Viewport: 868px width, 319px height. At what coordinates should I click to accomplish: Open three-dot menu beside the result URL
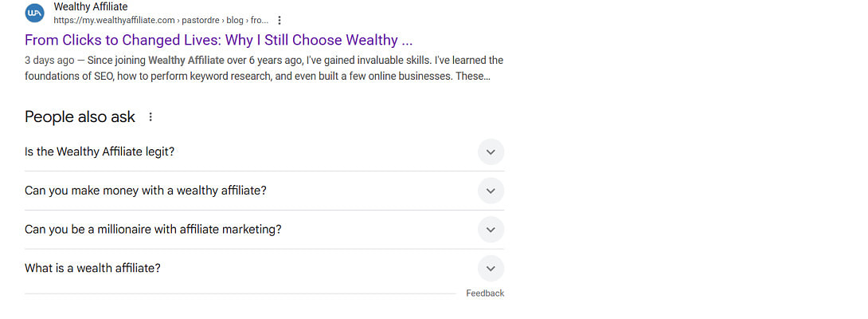(280, 20)
